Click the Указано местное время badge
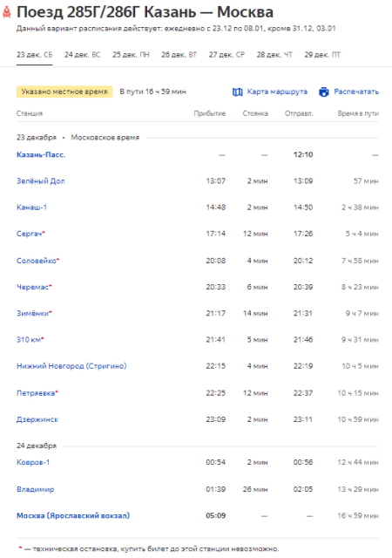Screen dimensions: 392x558 [x=64, y=92]
